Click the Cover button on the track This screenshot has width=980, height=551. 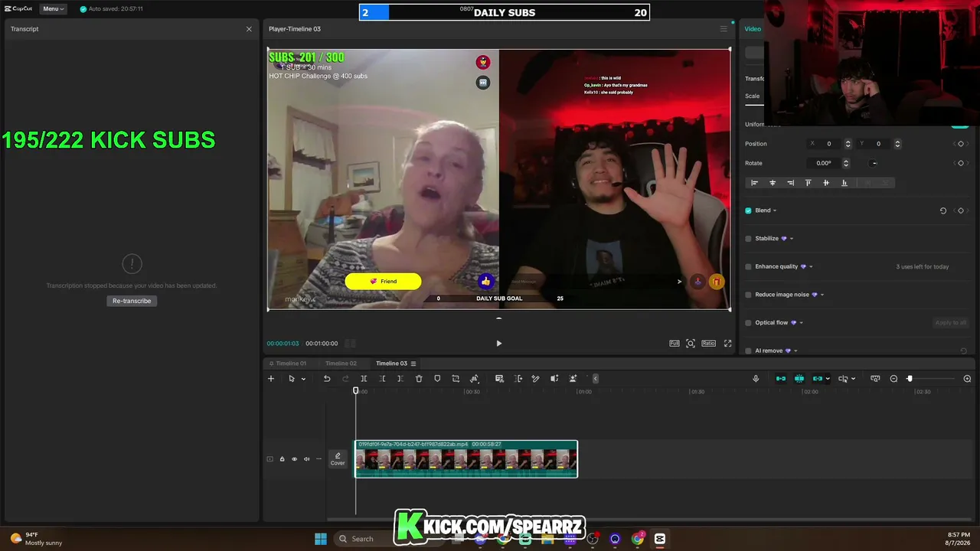(x=338, y=459)
